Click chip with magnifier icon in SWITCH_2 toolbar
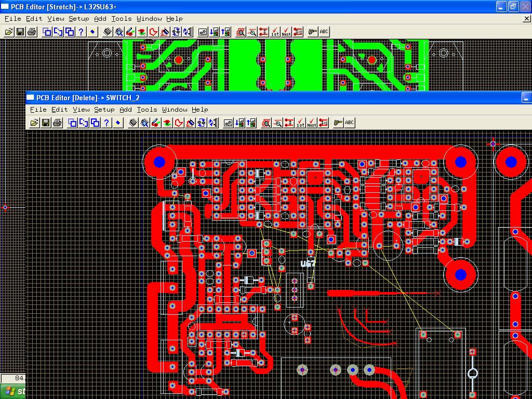Viewport: 532px width, 399px height. (144, 123)
